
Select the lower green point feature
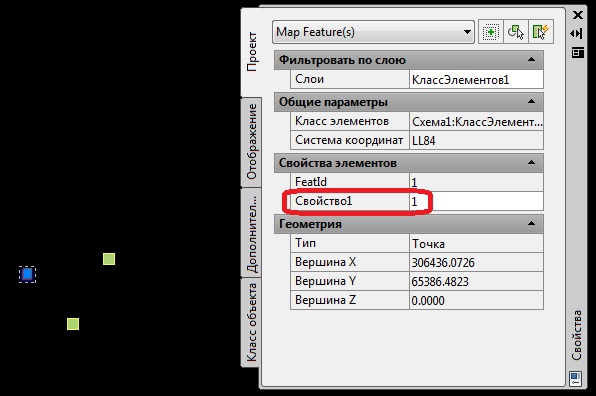click(x=73, y=324)
